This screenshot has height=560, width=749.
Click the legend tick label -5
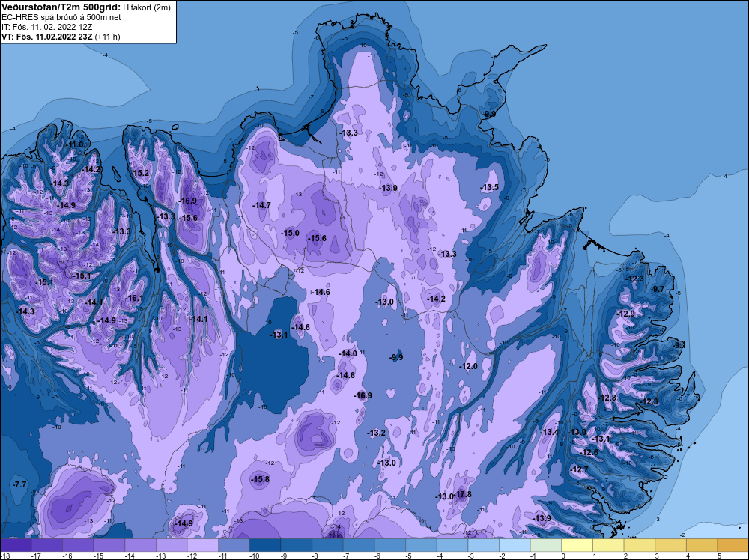[407, 556]
